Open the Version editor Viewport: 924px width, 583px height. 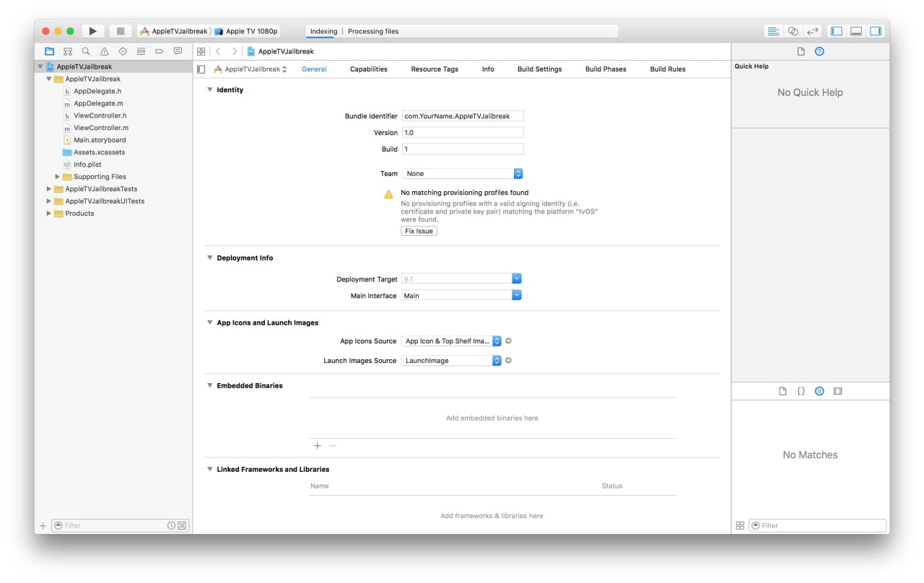click(812, 31)
